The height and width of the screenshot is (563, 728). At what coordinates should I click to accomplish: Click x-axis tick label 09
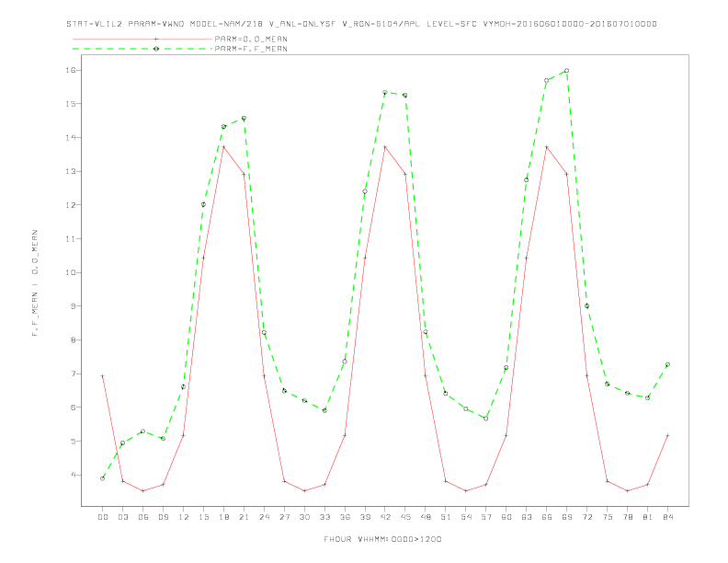163,517
